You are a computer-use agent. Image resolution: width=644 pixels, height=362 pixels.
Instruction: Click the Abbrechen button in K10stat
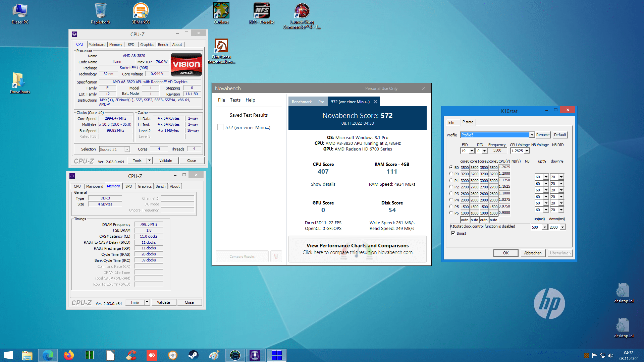pos(533,253)
